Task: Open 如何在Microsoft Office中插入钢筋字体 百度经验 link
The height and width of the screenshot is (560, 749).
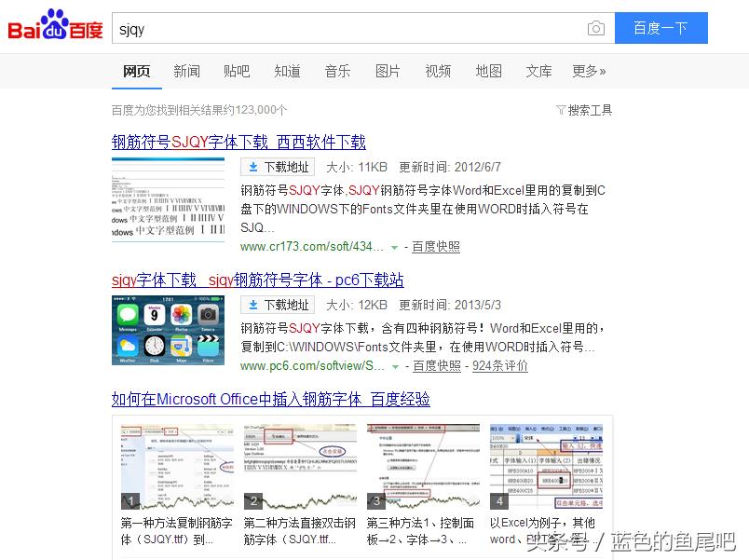Action: tap(271, 400)
